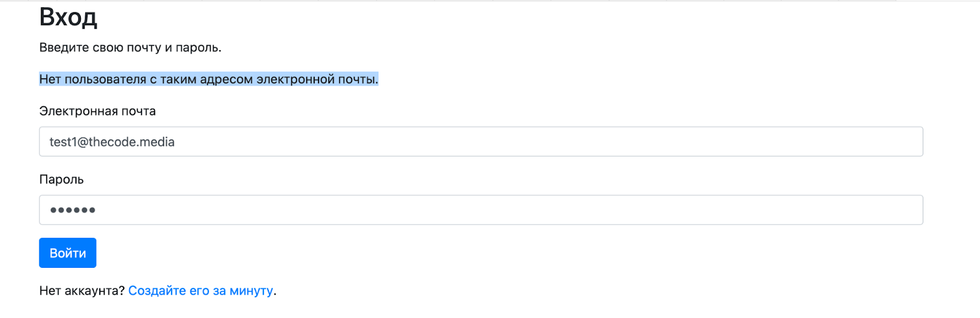Viewport: 980px width, 318px height.
Task: Click the word минуту in signup link
Action: (251, 290)
